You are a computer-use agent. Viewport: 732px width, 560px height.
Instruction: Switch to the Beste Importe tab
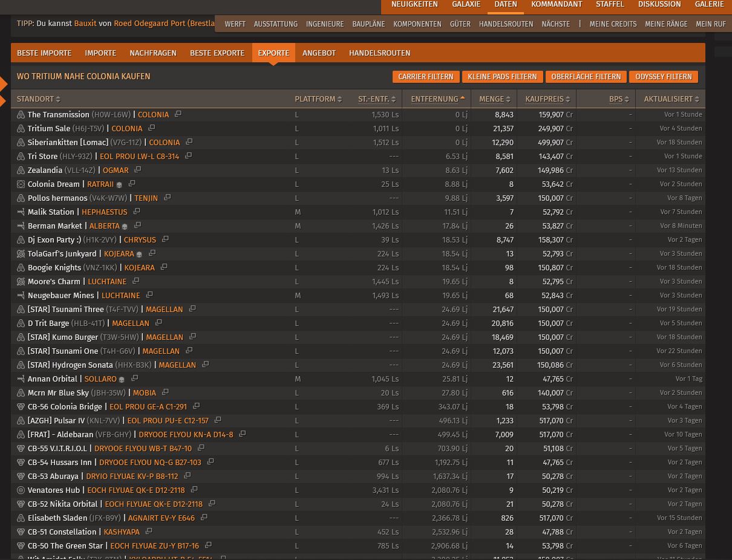point(44,53)
